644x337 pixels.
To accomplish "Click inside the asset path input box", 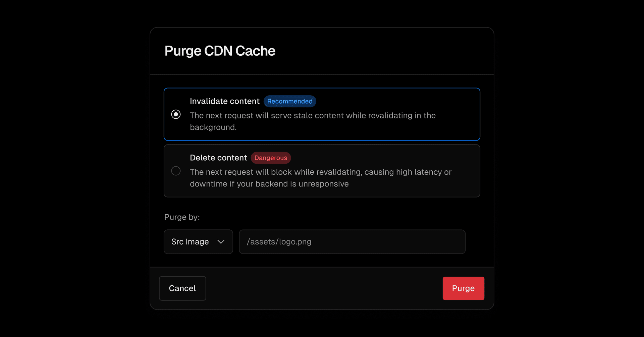I will click(x=352, y=241).
